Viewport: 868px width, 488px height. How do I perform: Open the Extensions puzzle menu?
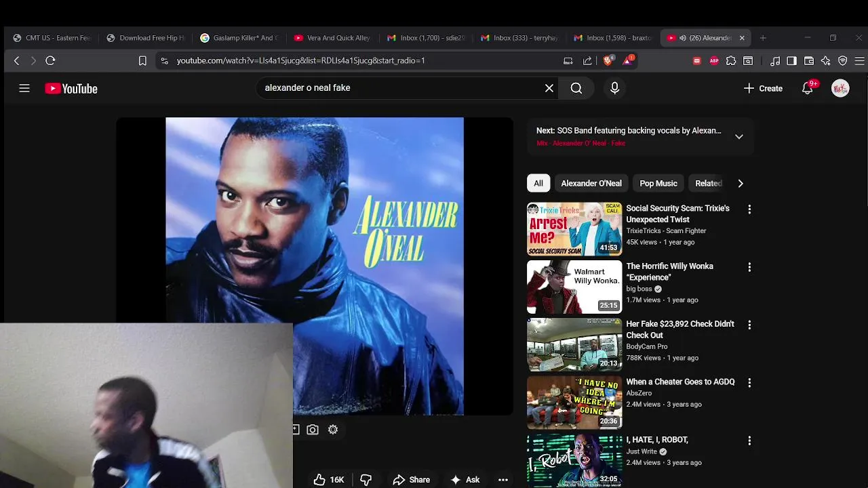(x=731, y=60)
